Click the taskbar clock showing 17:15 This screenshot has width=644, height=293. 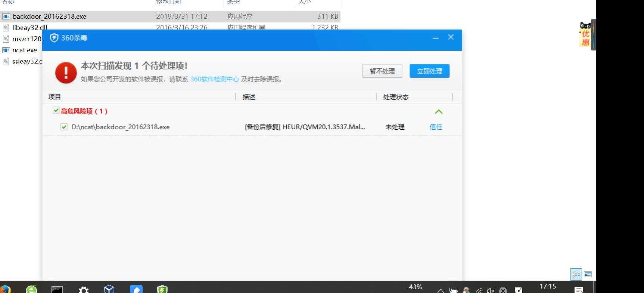click(548, 286)
